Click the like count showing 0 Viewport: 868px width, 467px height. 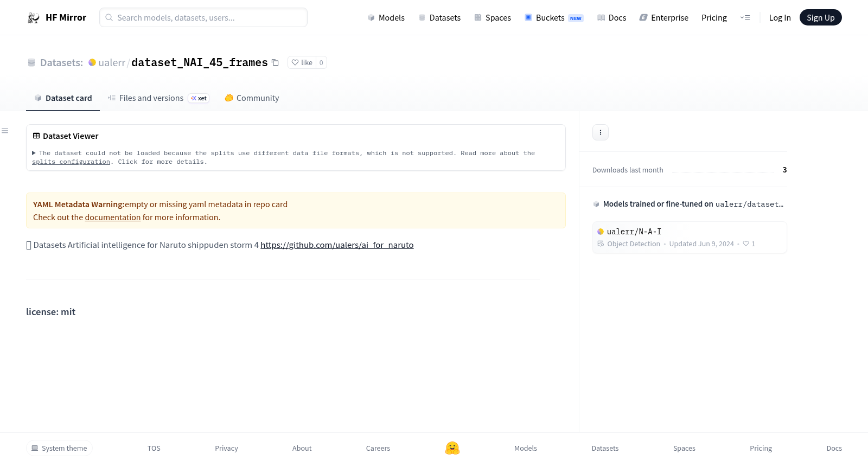click(321, 63)
